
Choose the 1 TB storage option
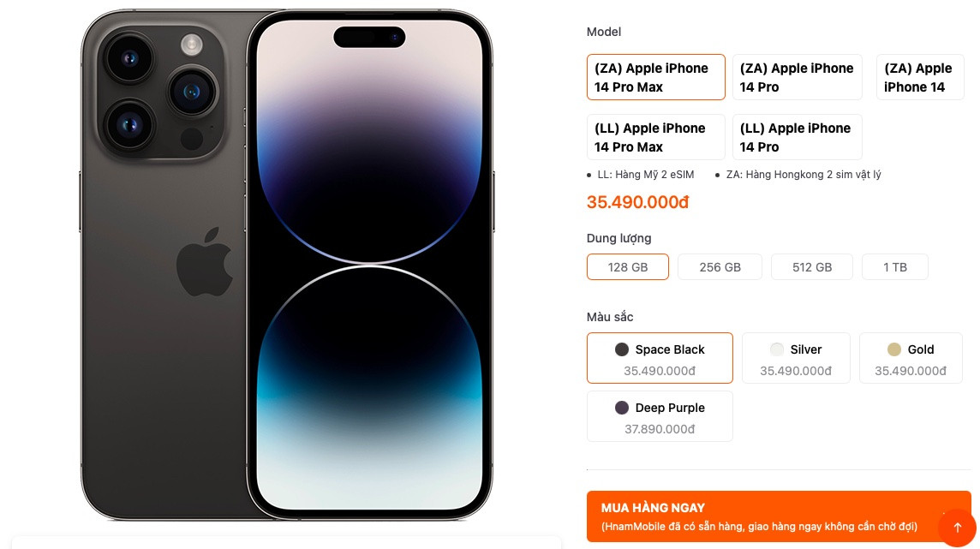(894, 266)
